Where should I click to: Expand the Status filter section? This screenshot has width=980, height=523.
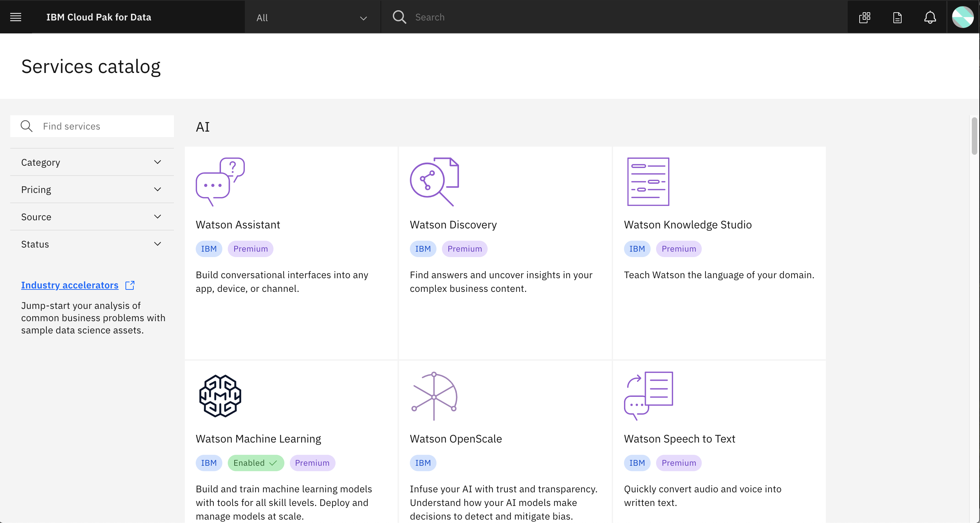pyautogui.click(x=92, y=244)
